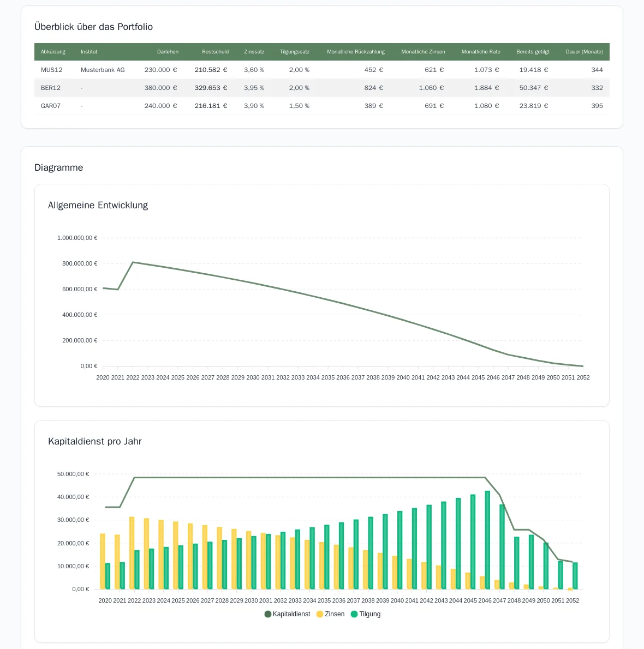Click the 50.347 € Bereits getilgt value
Image resolution: width=644 pixels, height=649 pixels.
tap(534, 88)
